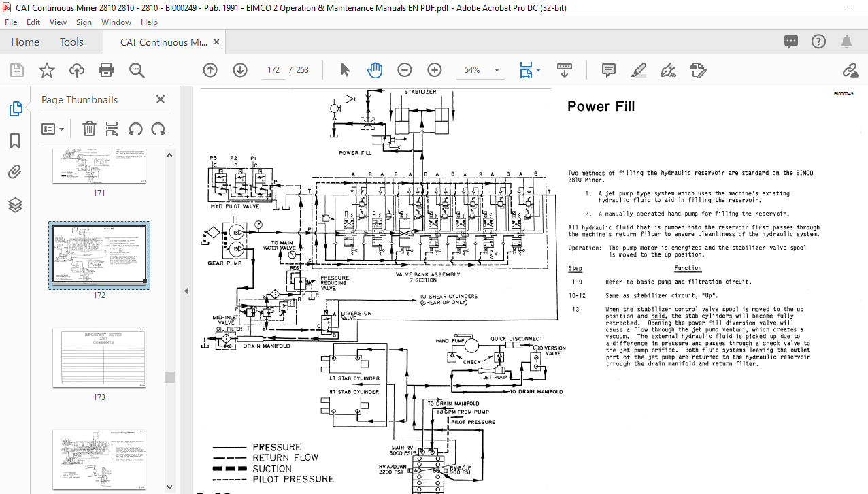
Task: Rotate page clockwise in thumbnails
Action: point(158,129)
